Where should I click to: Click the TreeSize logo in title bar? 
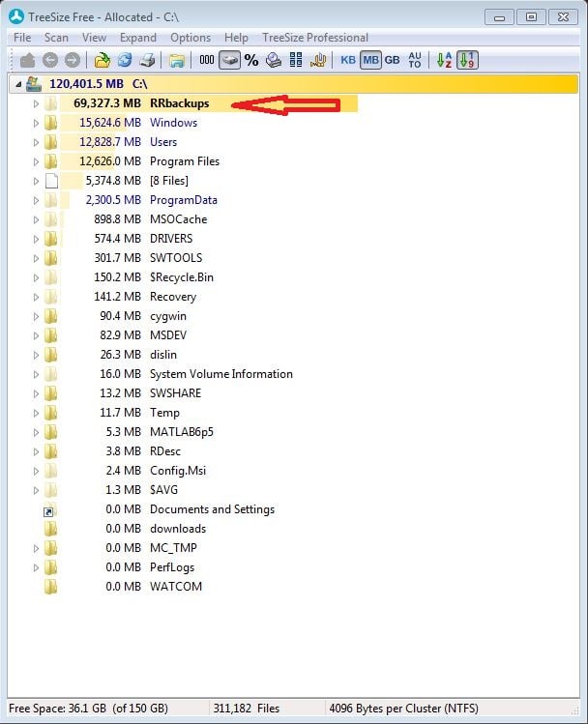click(16, 16)
